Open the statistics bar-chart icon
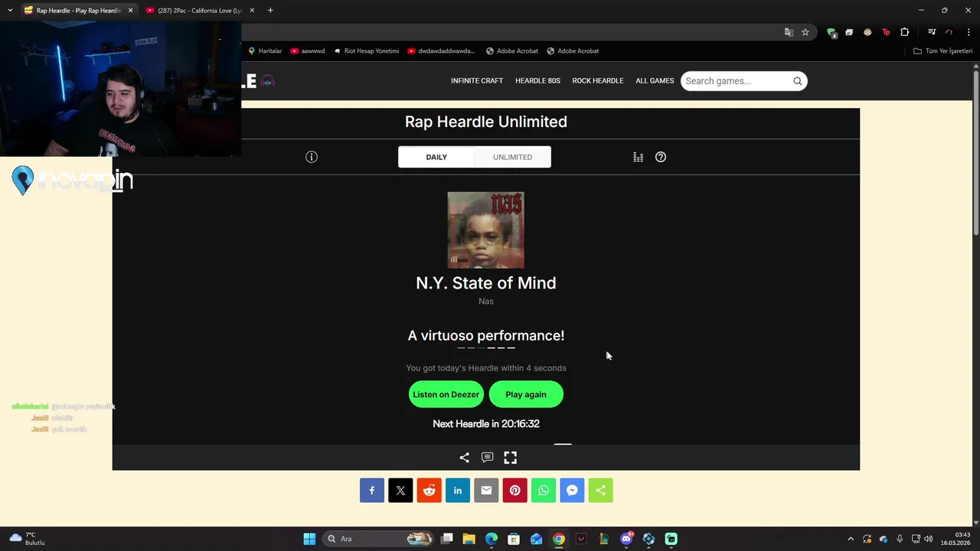Viewport: 980px width, 551px height. [x=638, y=157]
